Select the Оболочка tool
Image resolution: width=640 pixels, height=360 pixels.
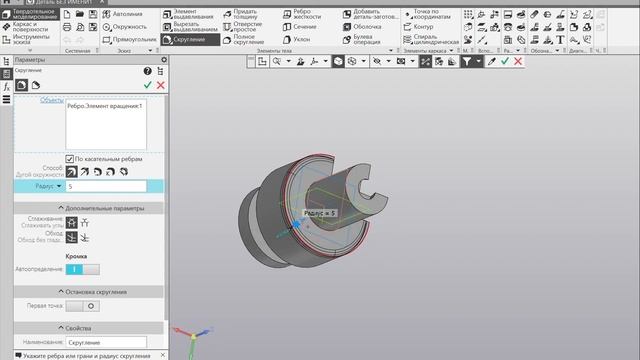click(362, 27)
